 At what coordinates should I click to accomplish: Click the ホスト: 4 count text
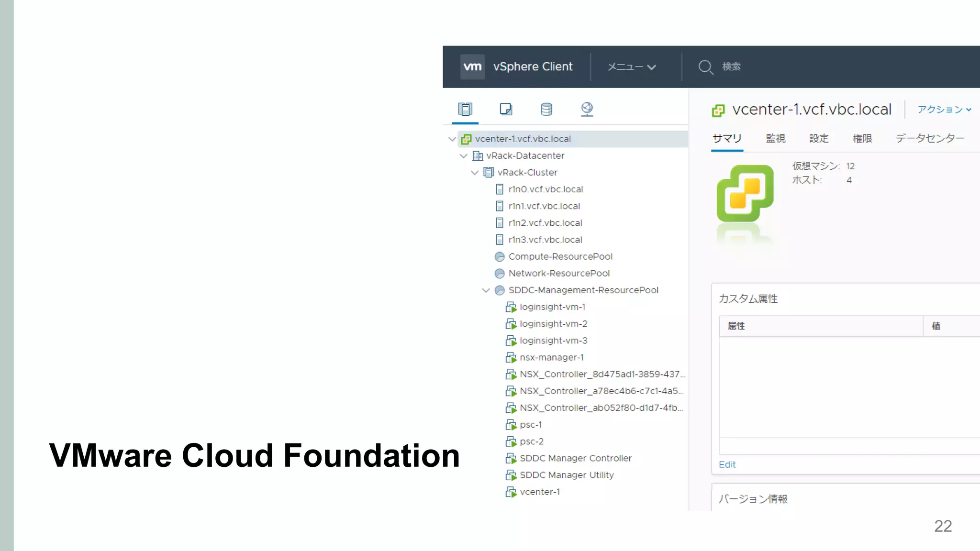[x=822, y=180]
